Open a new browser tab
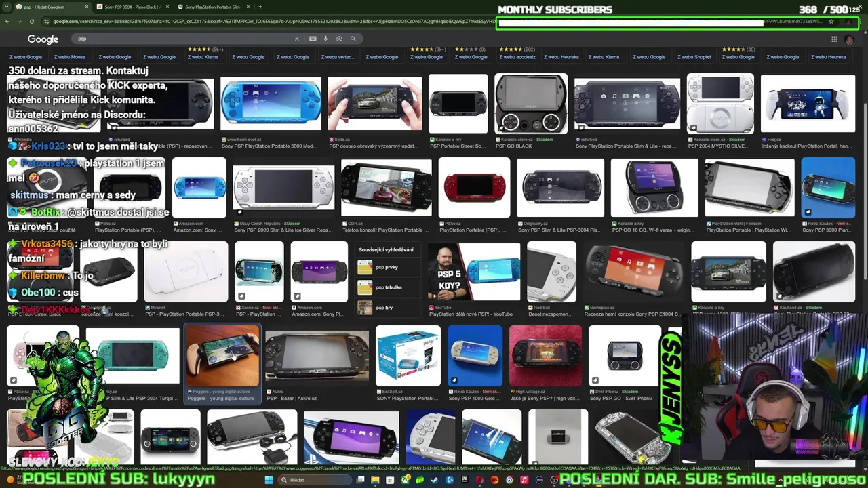The width and height of the screenshot is (868, 488). pyautogui.click(x=260, y=7)
